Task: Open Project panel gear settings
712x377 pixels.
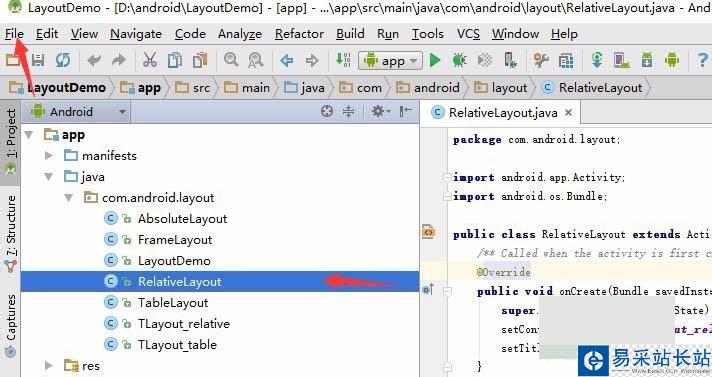Action: coord(381,111)
